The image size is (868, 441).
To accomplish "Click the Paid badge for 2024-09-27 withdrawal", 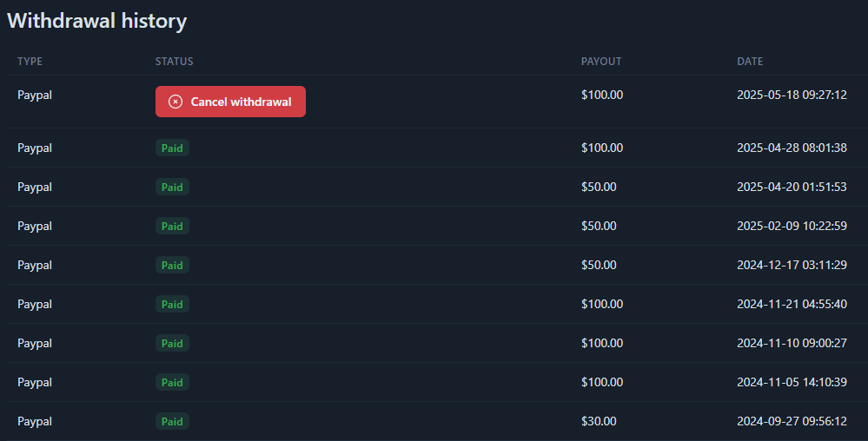I will point(172,421).
